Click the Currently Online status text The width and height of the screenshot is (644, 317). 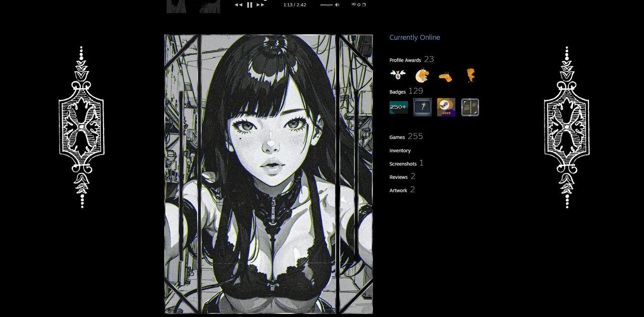(415, 37)
